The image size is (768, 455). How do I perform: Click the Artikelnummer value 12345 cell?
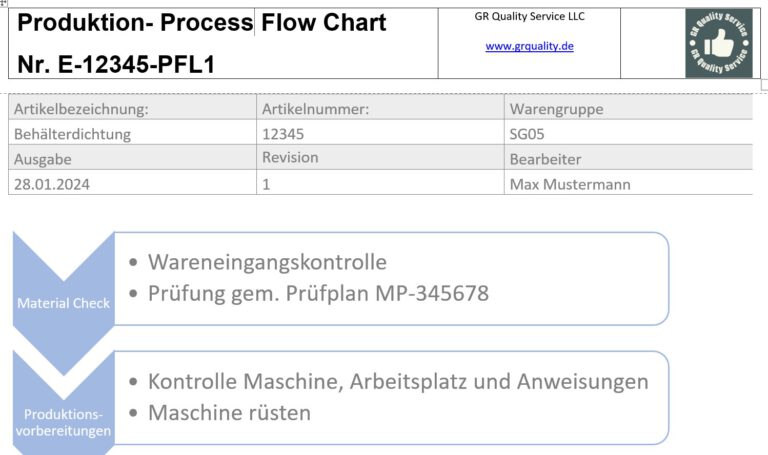tap(380, 134)
